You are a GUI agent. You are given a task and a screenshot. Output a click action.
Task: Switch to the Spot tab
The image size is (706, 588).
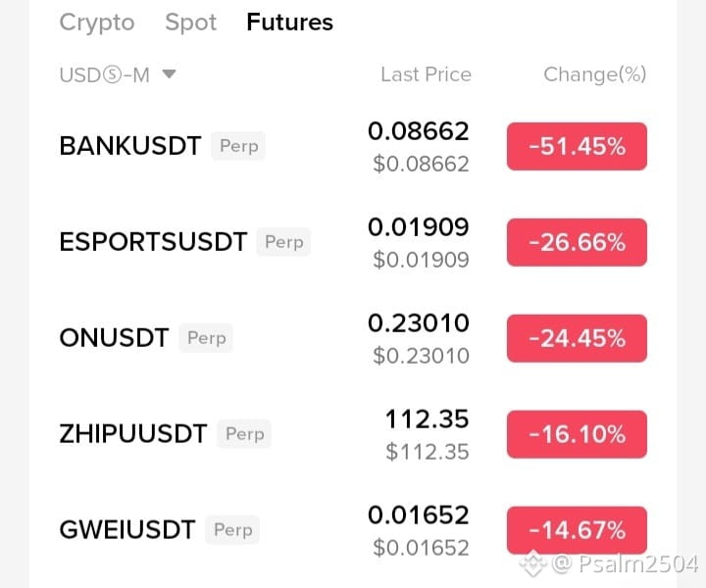tap(190, 23)
